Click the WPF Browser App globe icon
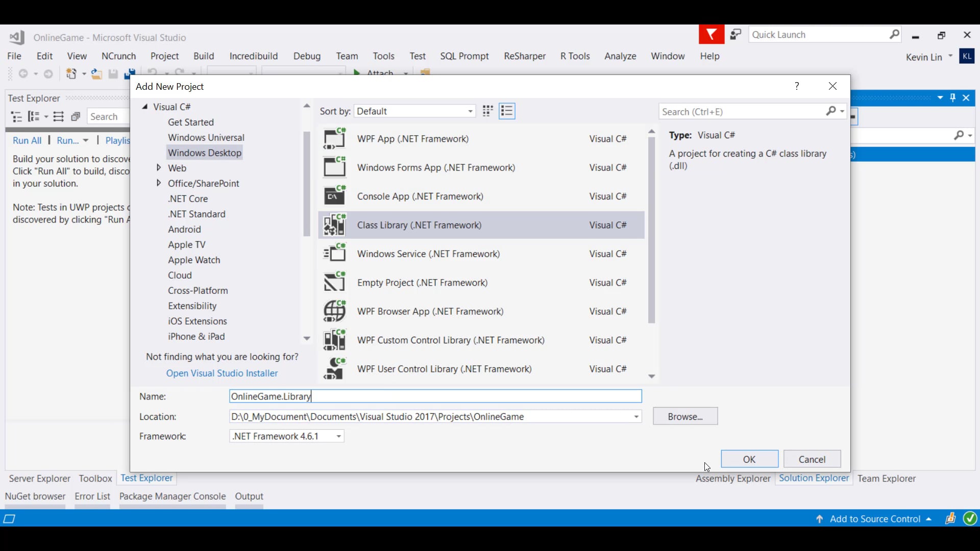This screenshot has width=980, height=551. tap(334, 311)
